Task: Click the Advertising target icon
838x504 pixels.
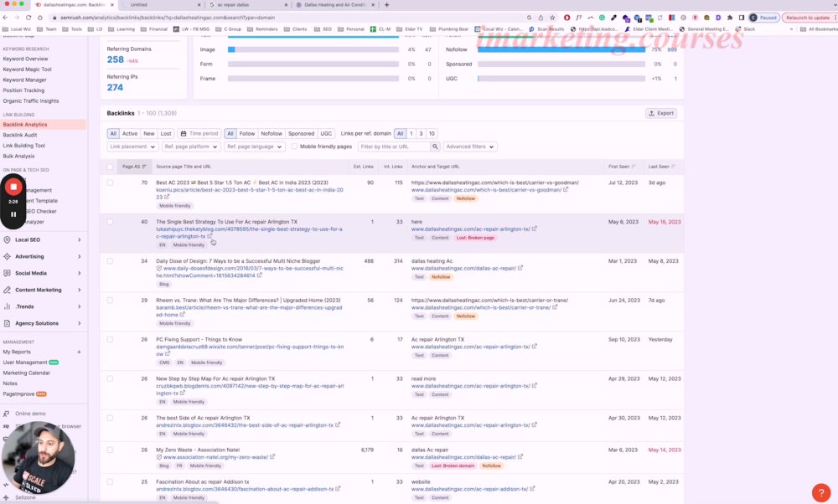Action: tap(7, 256)
